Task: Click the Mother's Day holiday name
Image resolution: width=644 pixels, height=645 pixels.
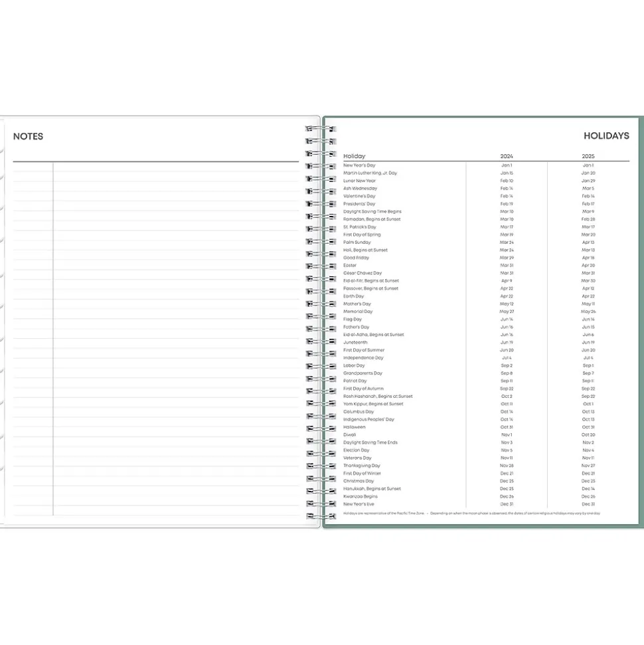Action: (x=357, y=304)
